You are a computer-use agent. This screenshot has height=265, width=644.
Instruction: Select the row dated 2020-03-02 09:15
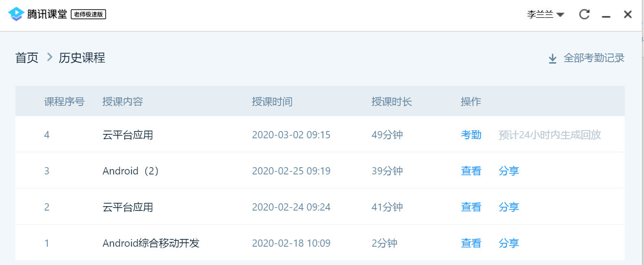(x=291, y=135)
